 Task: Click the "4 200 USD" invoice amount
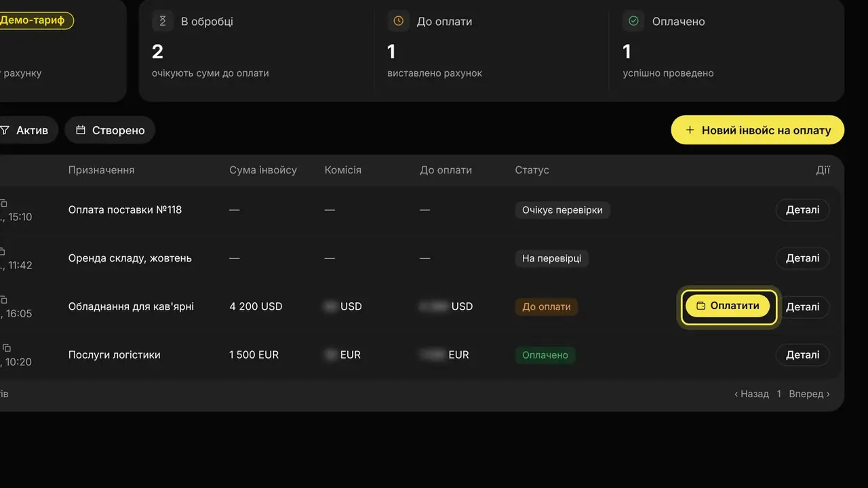[256, 306]
